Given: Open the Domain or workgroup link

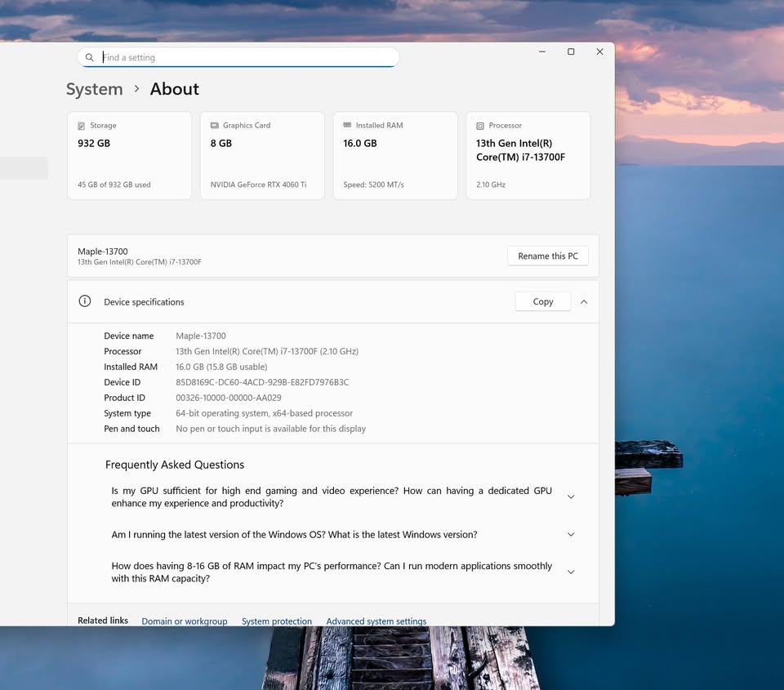Looking at the screenshot, I should [185, 621].
